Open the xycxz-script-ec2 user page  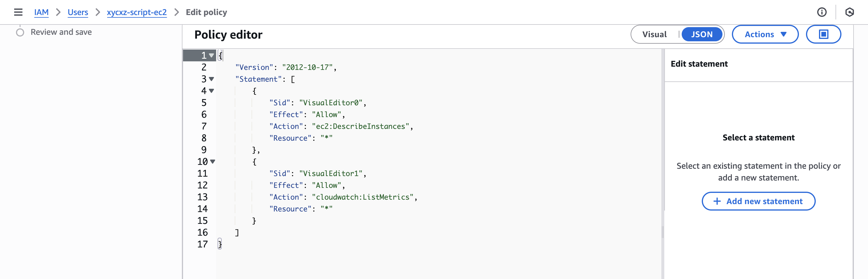click(137, 12)
